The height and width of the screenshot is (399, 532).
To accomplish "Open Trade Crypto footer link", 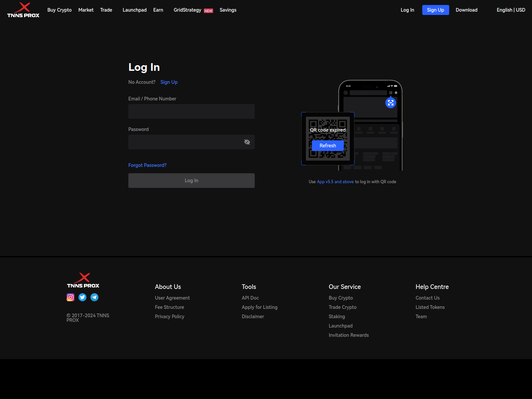I will pyautogui.click(x=342, y=307).
